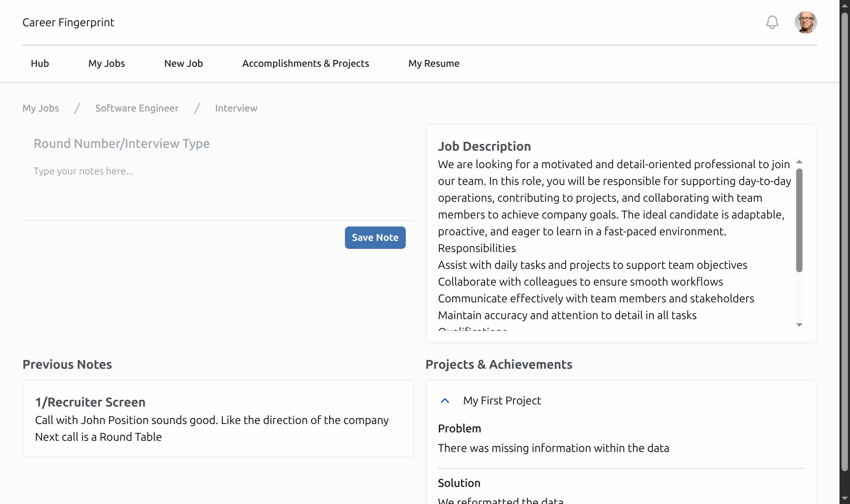Click the user profile avatar
This screenshot has width=850, height=504.
(x=806, y=22)
